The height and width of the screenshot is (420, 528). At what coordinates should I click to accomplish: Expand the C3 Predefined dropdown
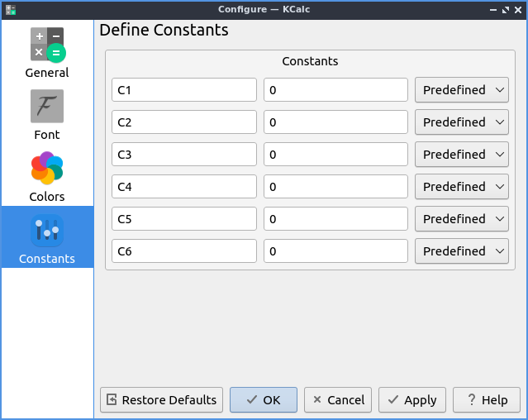461,155
